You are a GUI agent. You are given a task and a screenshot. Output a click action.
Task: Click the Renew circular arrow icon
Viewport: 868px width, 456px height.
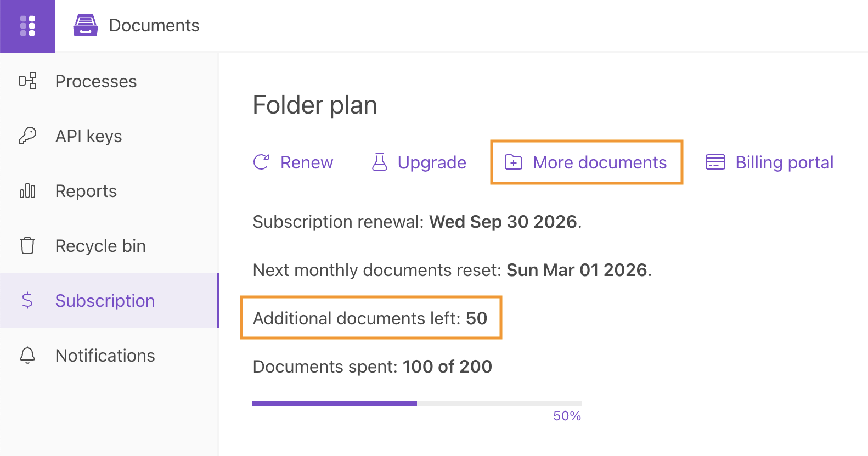[261, 162]
